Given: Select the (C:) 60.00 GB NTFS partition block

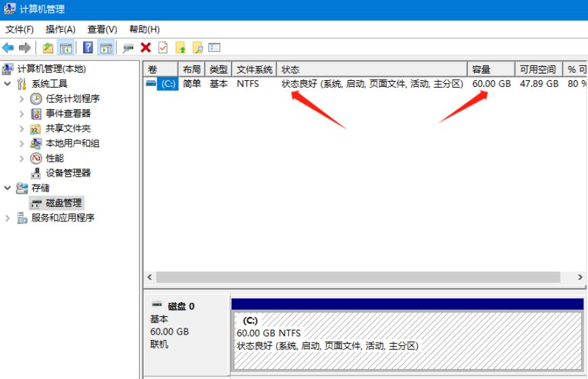Looking at the screenshot, I should tap(408, 341).
